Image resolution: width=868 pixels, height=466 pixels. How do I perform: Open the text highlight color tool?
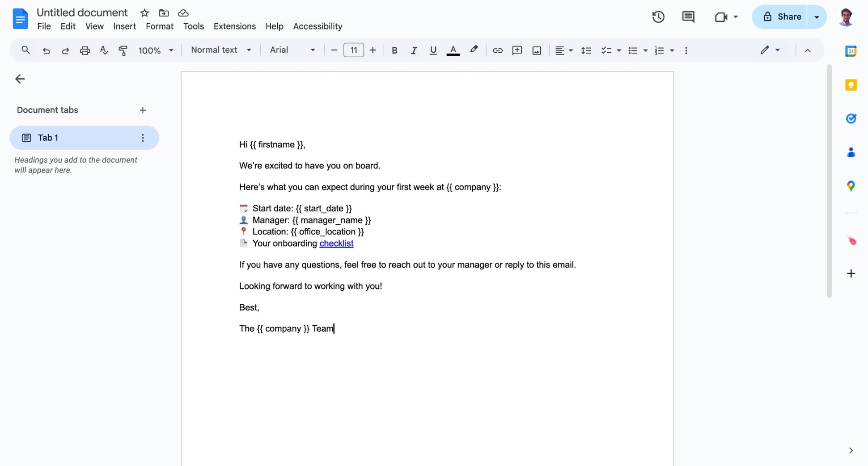pyautogui.click(x=474, y=50)
